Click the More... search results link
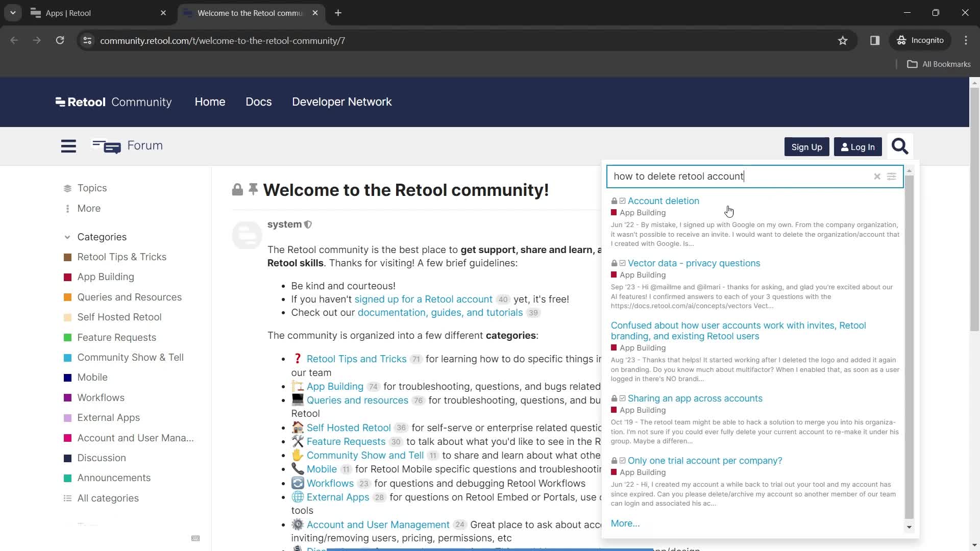980x551 pixels. [625, 523]
